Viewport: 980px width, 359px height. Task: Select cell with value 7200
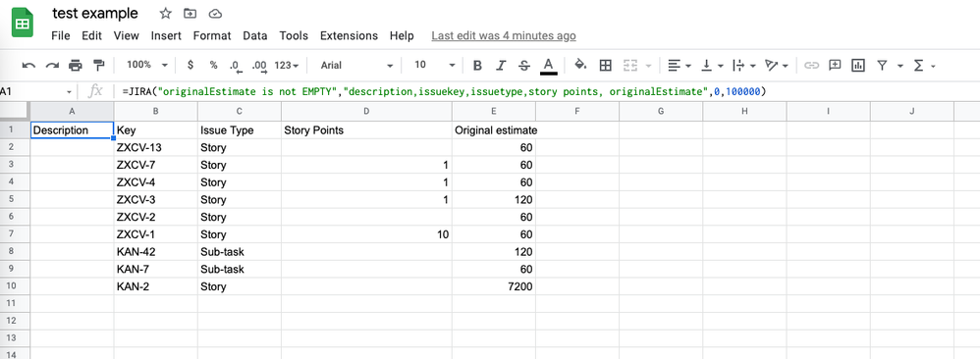[x=494, y=286]
